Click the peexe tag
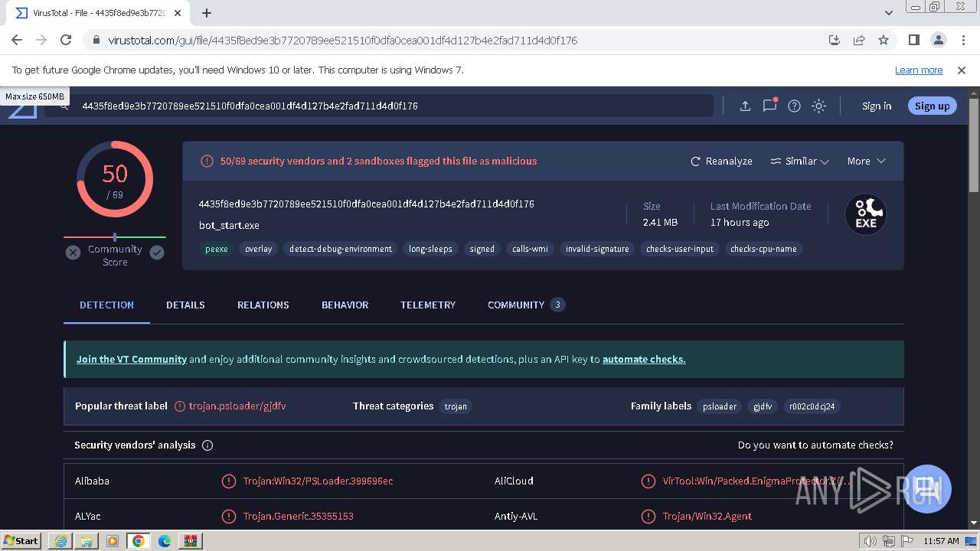 coord(216,249)
